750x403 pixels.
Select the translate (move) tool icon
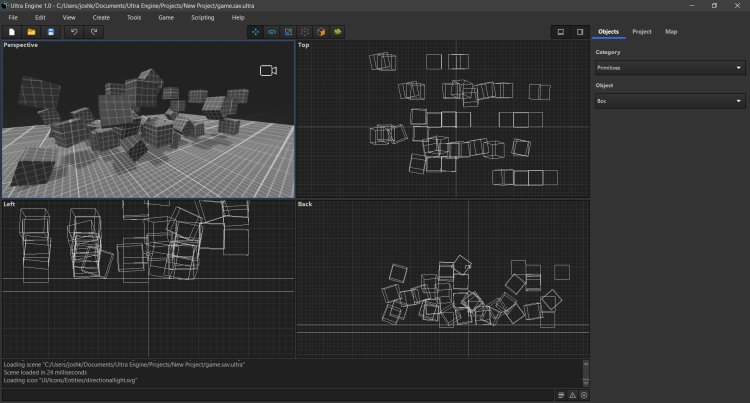pos(255,32)
